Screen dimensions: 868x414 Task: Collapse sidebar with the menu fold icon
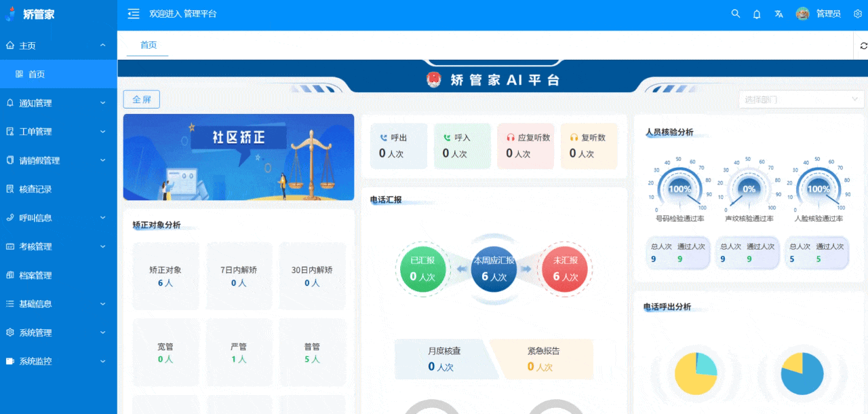134,14
